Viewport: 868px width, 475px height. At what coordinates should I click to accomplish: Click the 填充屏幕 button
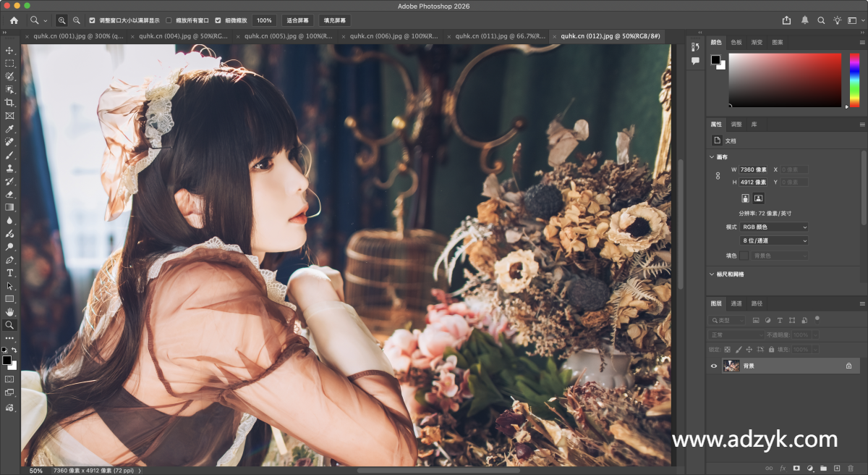[335, 20]
